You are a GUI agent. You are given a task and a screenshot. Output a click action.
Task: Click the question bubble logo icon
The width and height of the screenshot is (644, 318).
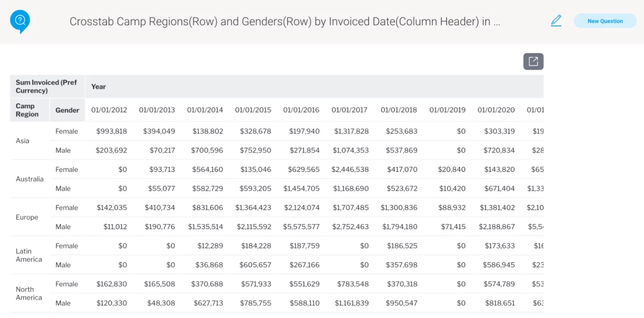(x=20, y=21)
